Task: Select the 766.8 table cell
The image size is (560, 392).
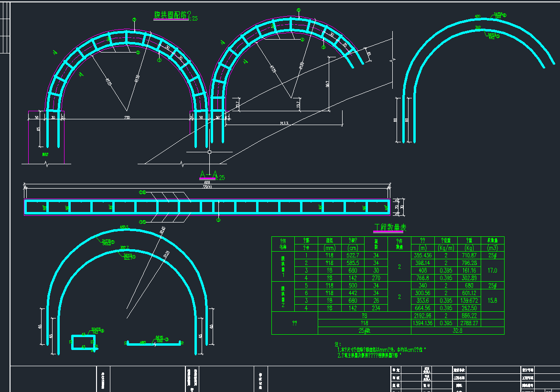Action: coord(422,278)
